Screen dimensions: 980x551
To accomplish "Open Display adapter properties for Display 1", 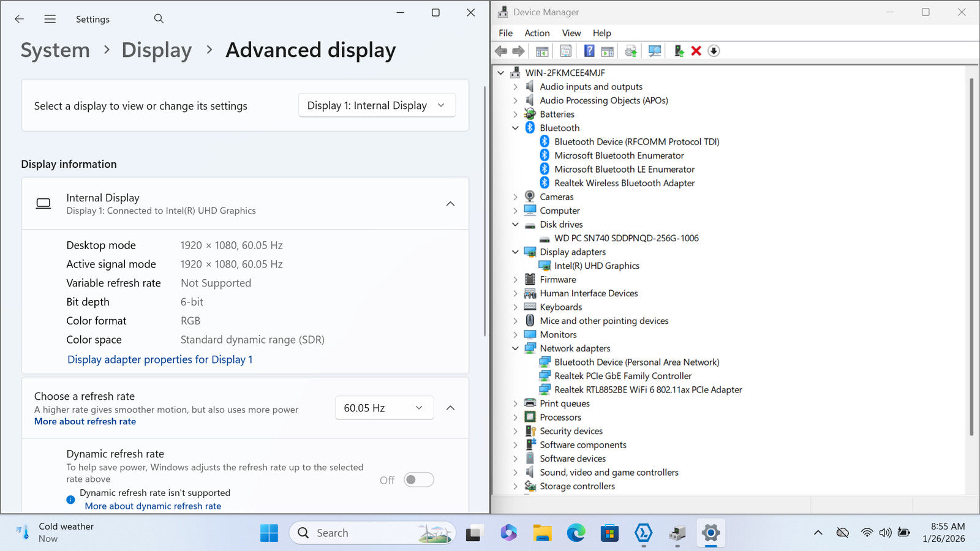I will point(160,359).
